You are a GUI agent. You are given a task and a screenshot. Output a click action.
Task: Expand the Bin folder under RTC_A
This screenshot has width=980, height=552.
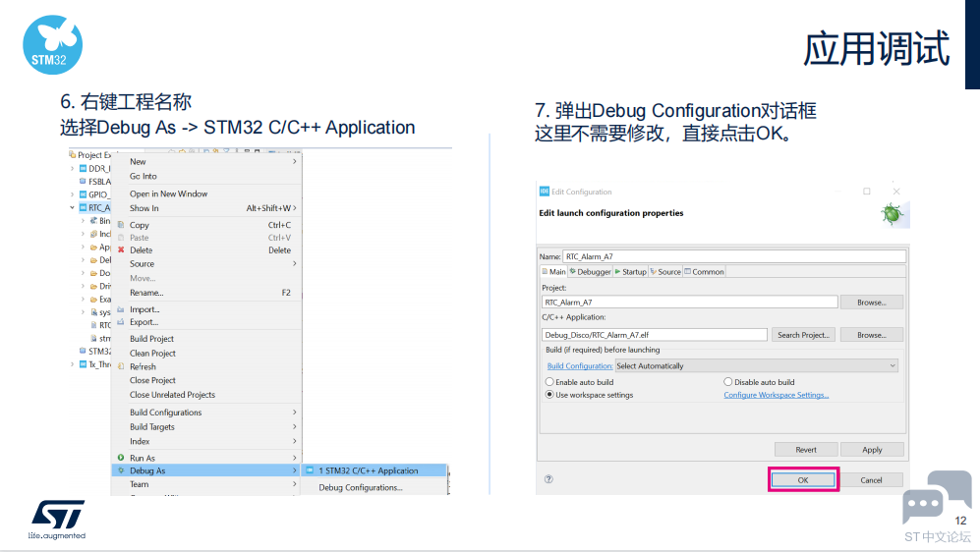83,220
